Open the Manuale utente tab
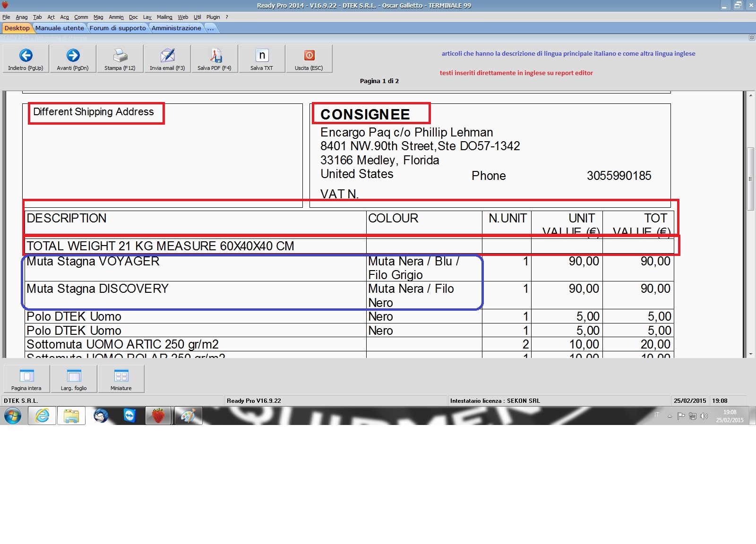756x544 pixels. 60,28
